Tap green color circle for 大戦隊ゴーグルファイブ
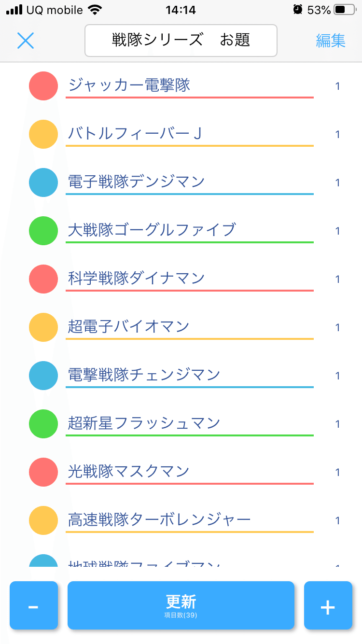 pos(43,231)
